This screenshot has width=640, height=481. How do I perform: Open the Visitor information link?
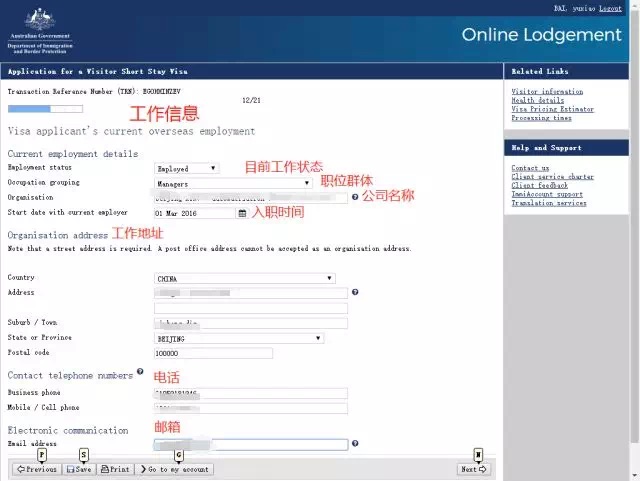(547, 92)
